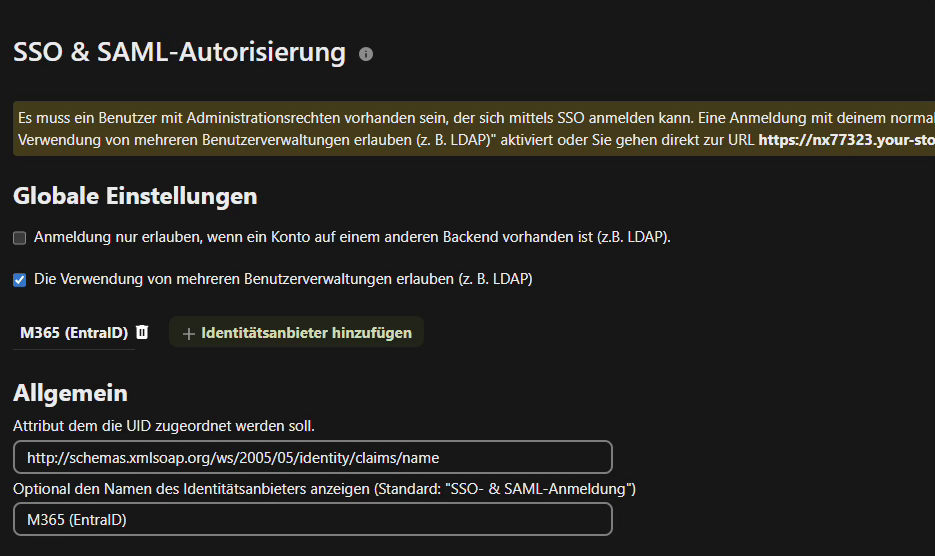Click the 'SSO & SAML-Autorisierung' page heading

click(x=179, y=53)
